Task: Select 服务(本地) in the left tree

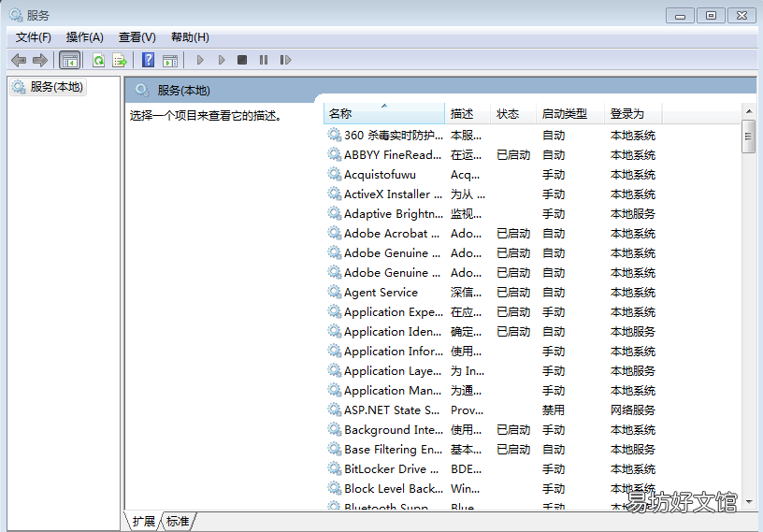Action: (x=48, y=87)
